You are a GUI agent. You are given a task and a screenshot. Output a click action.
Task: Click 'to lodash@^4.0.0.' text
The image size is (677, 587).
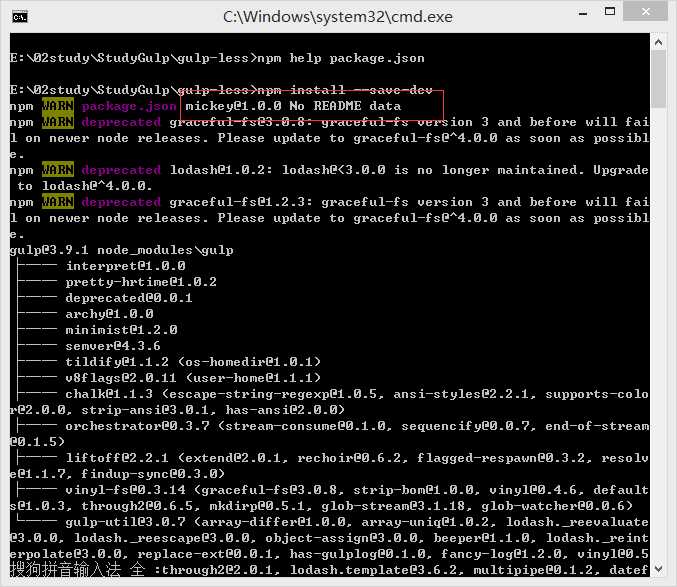pyautogui.click(x=85, y=186)
